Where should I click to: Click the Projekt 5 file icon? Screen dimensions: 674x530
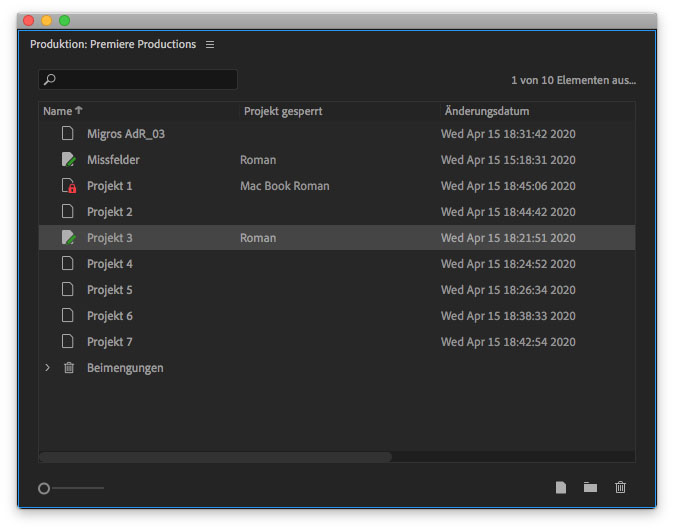click(67, 289)
